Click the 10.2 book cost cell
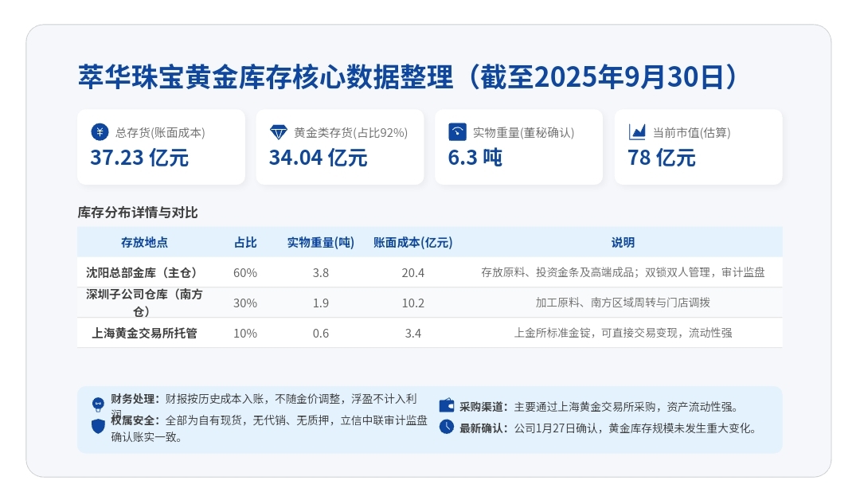The image size is (860, 504). coord(413,303)
